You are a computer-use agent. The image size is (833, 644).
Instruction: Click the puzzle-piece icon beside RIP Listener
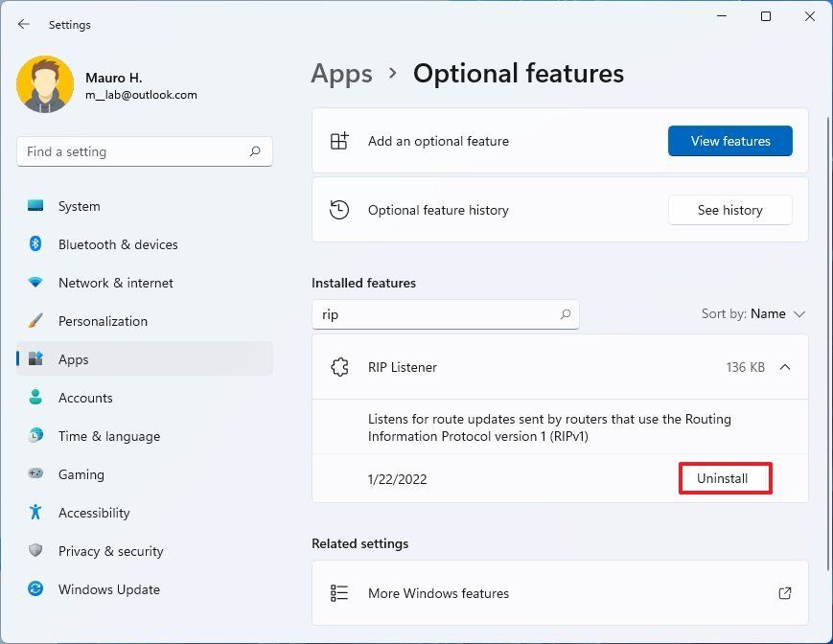click(339, 367)
